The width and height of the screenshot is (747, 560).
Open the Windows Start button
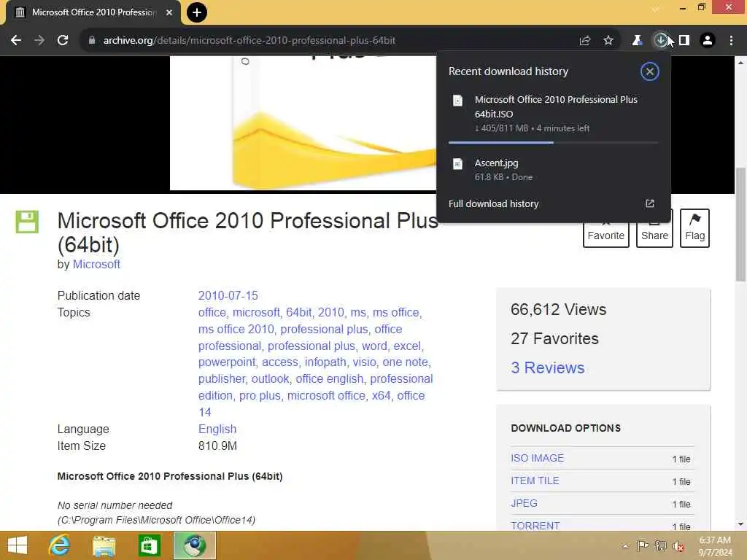[18, 545]
